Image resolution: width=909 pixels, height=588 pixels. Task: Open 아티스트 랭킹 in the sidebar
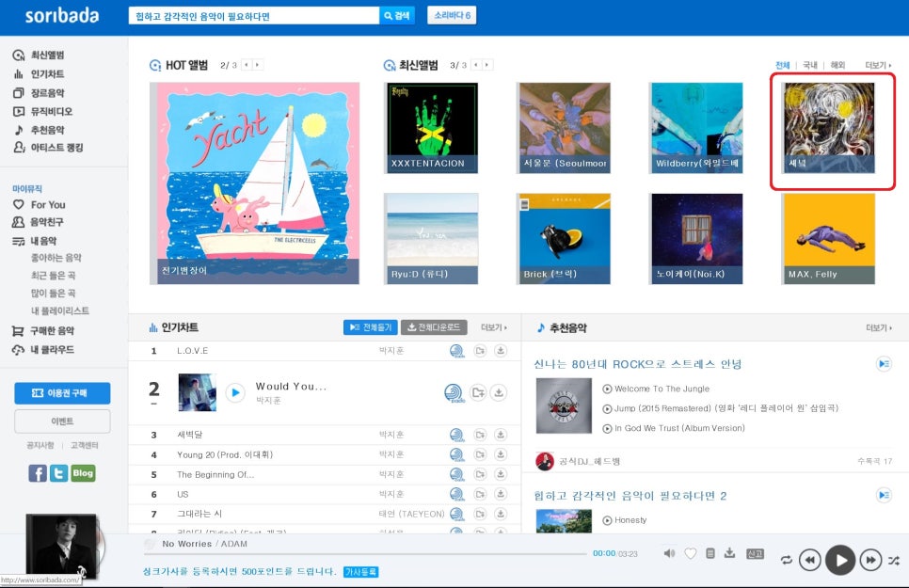tap(48, 148)
